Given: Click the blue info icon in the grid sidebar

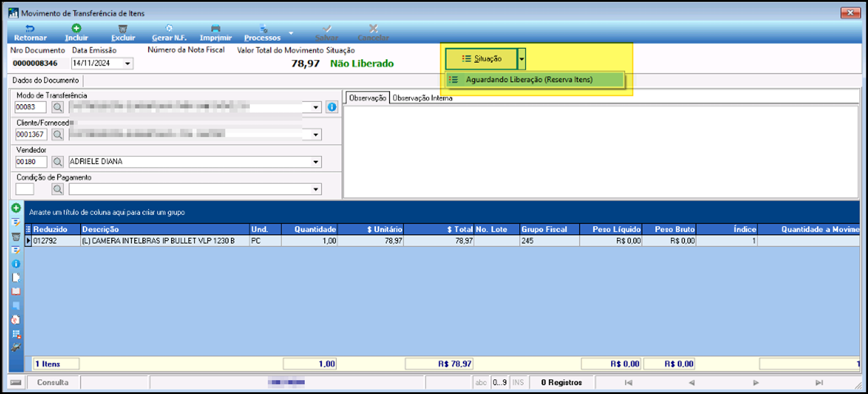Looking at the screenshot, I should [x=16, y=264].
